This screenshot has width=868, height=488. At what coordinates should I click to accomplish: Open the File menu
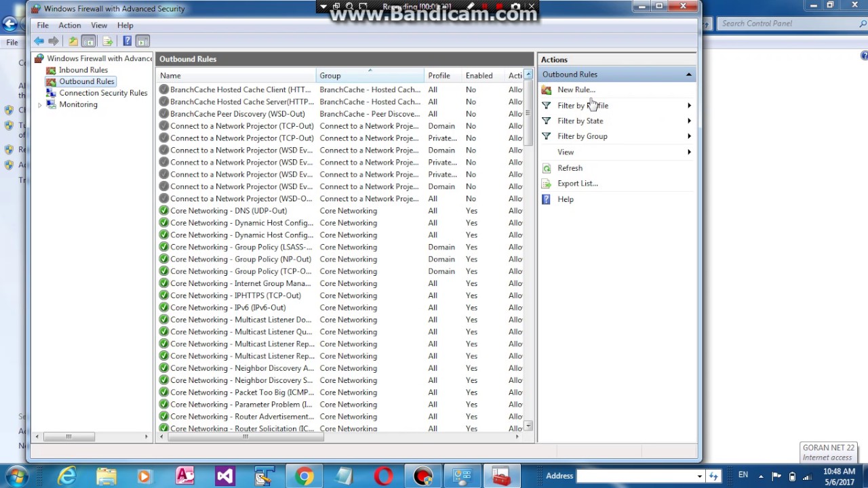(43, 25)
